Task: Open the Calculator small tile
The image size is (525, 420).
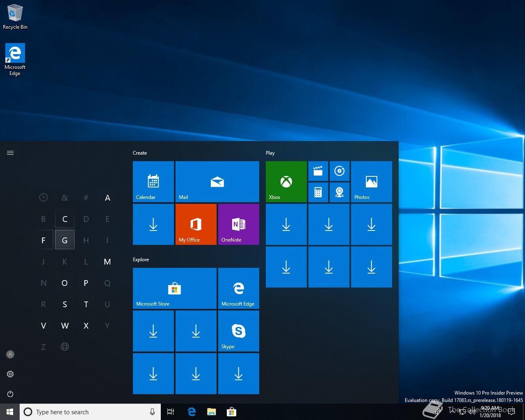Action: pos(318,192)
